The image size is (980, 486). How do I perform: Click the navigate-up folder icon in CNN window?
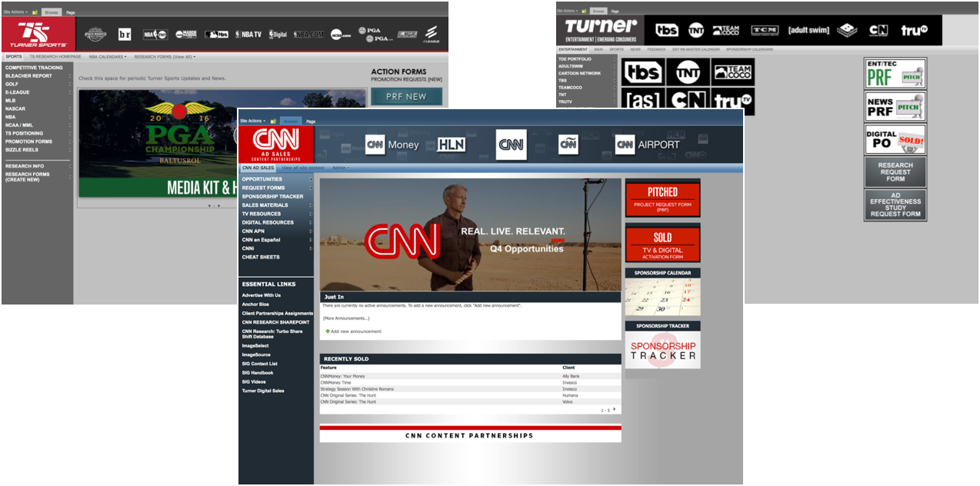pos(273,121)
